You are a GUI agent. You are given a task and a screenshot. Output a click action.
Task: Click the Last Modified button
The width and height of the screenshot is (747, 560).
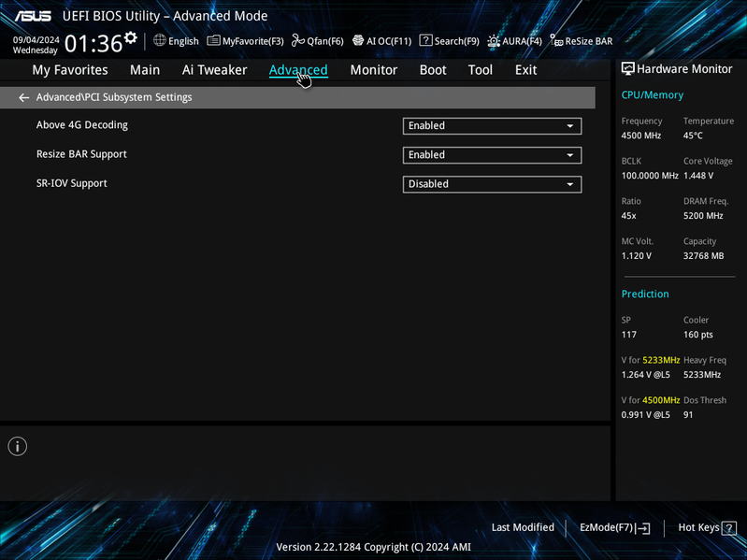(523, 527)
